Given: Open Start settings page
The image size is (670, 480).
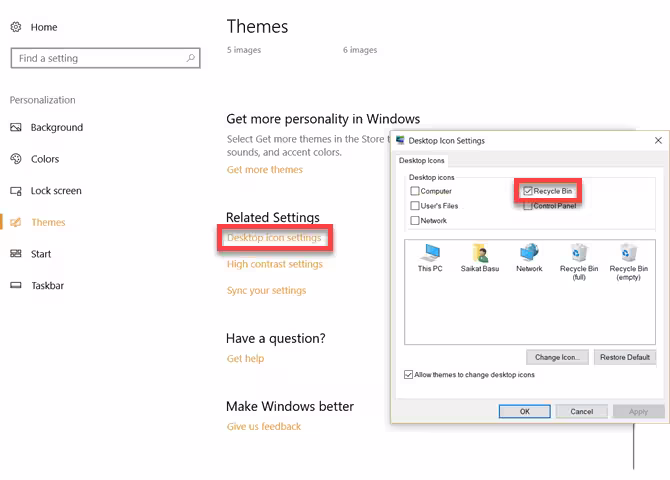Looking at the screenshot, I should coord(41,254).
